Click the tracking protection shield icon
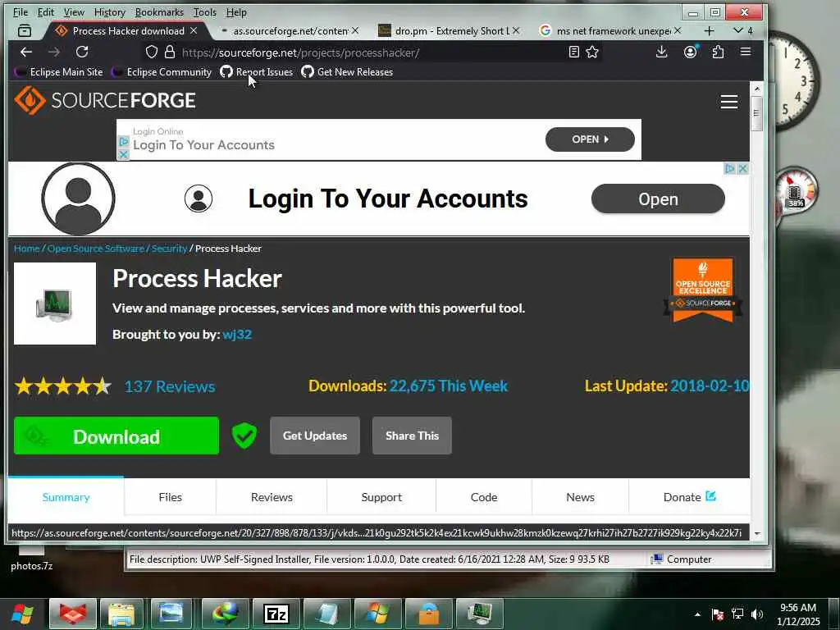 coord(152,52)
